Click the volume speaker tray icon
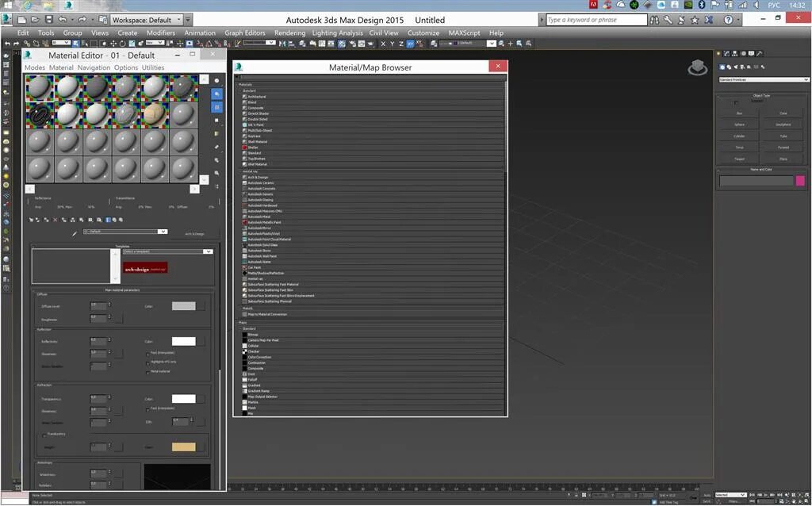The height and width of the screenshot is (506, 812). pos(756,5)
